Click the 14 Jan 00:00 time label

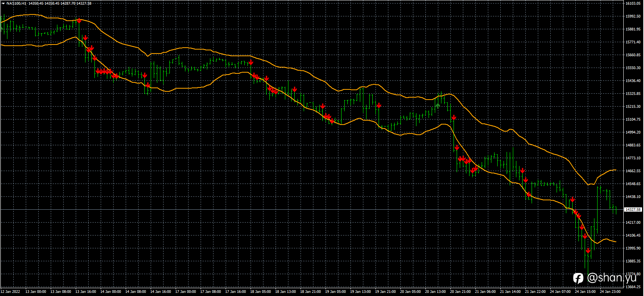coord(110,291)
